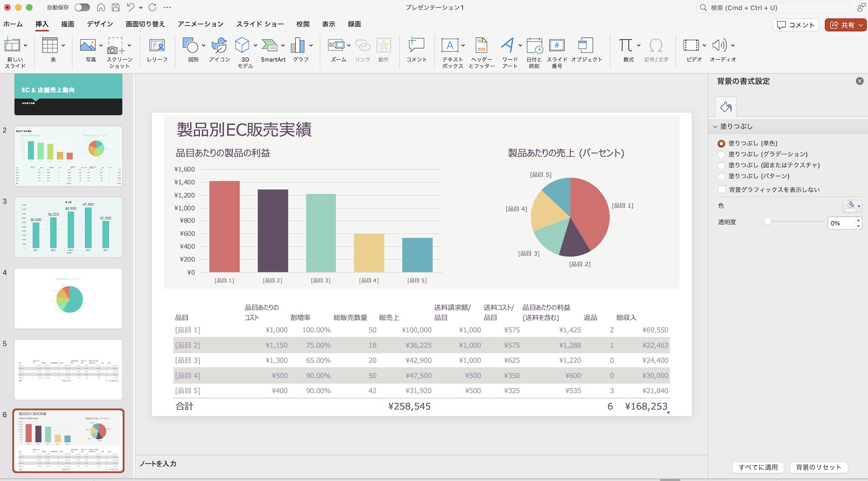The width and height of the screenshot is (868, 481).
Task: Click the WordArt (ワードアート) icon
Action: pyautogui.click(x=507, y=45)
